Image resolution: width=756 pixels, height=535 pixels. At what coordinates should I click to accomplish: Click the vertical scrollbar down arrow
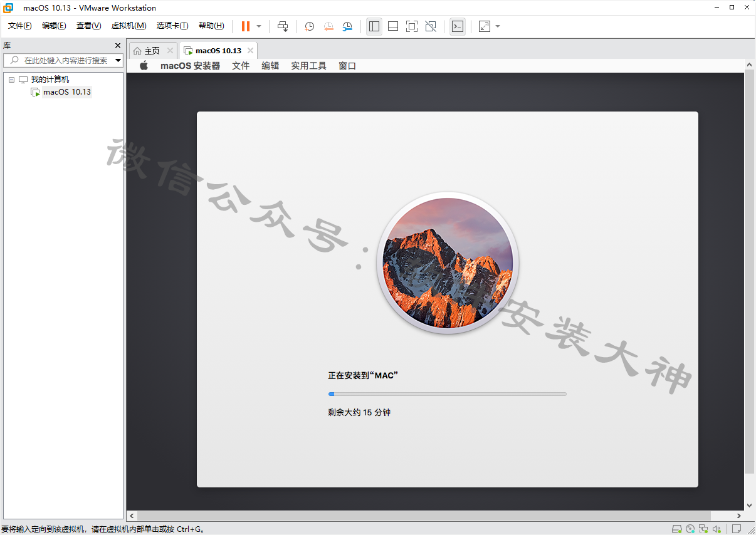749,506
